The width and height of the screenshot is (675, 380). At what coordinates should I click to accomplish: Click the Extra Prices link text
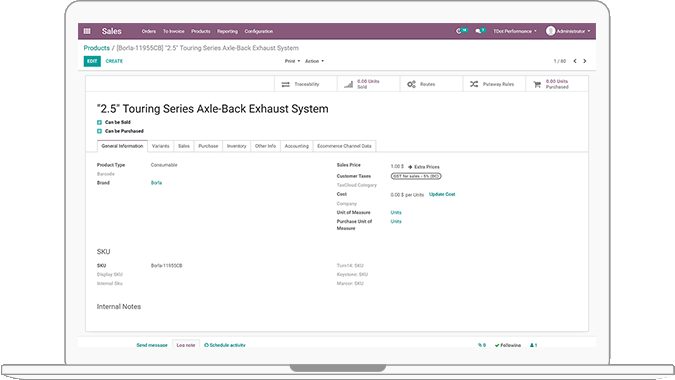click(x=427, y=167)
